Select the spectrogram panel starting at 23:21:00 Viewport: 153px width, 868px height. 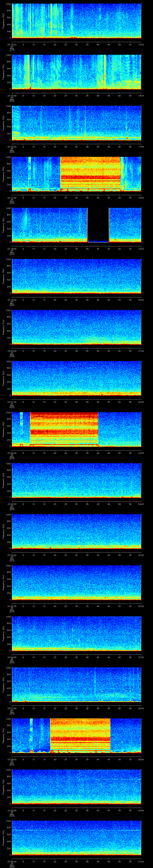[76, 378]
